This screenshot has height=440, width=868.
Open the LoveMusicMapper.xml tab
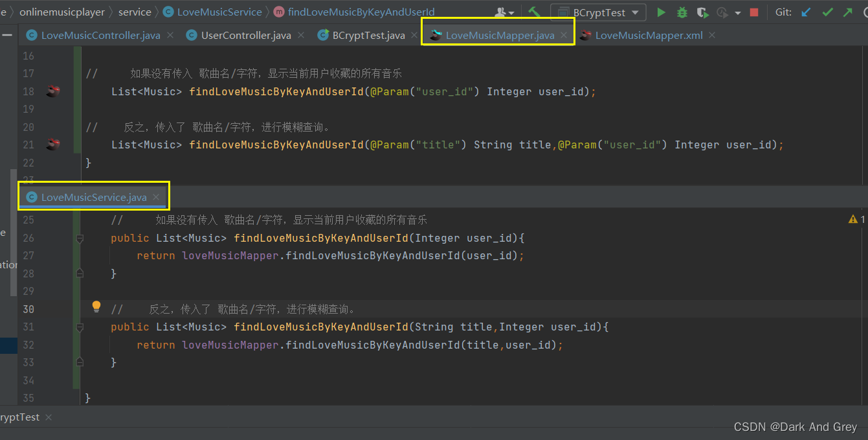click(649, 35)
